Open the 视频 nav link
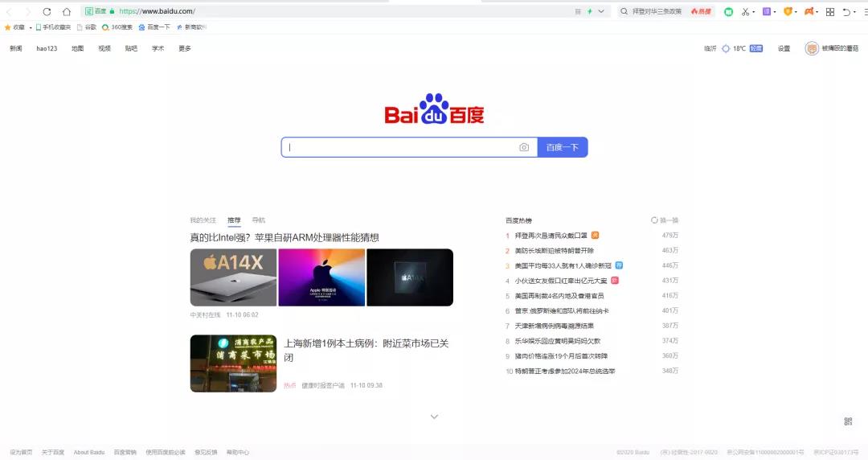This screenshot has height=460, width=868. [104, 49]
